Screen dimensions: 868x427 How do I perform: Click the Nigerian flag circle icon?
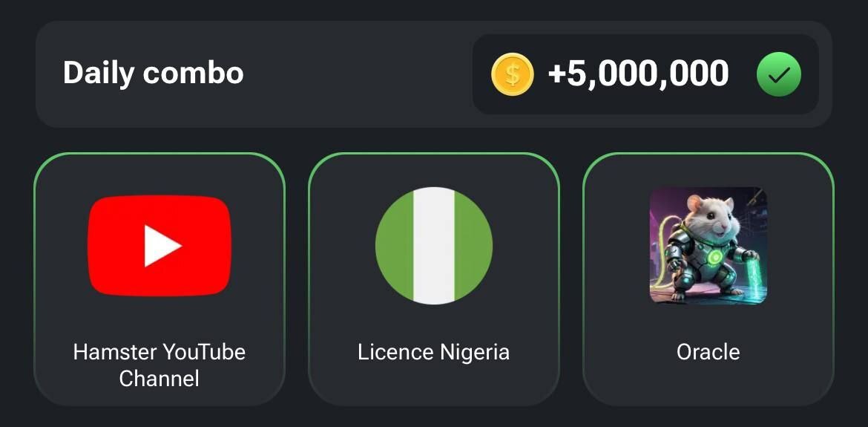point(434,245)
